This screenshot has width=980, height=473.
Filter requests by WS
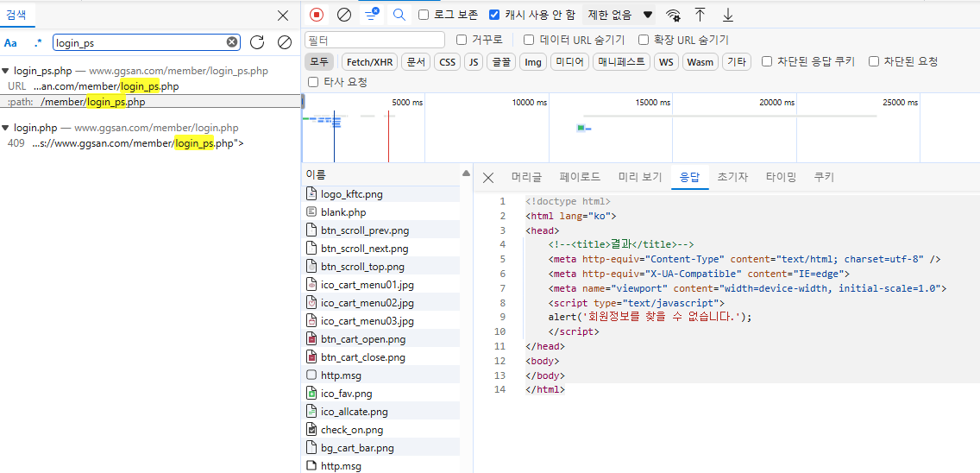(x=666, y=61)
